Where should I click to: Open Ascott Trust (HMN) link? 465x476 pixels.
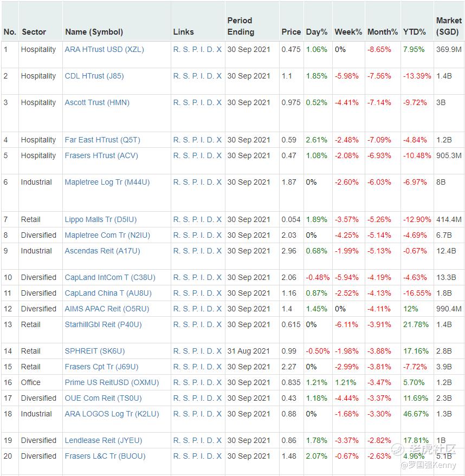97,102
